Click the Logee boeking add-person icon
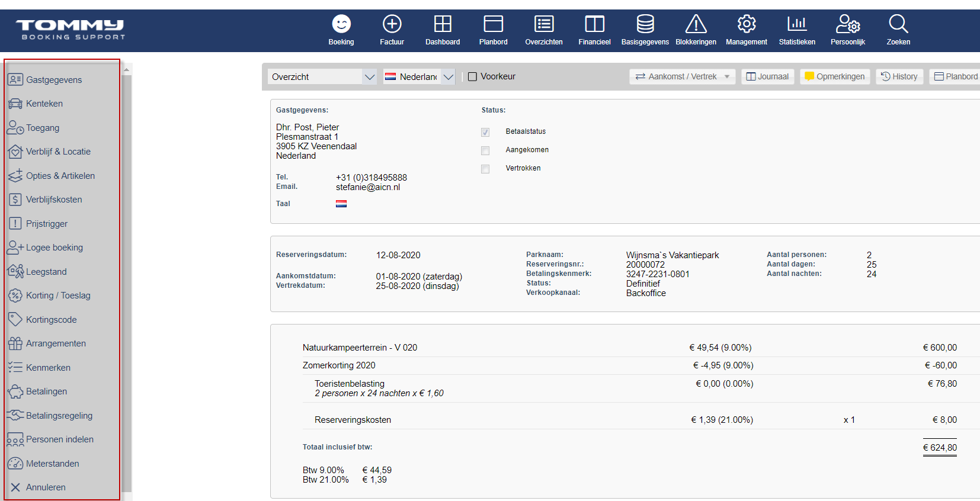This screenshot has width=980, height=501. pos(15,248)
